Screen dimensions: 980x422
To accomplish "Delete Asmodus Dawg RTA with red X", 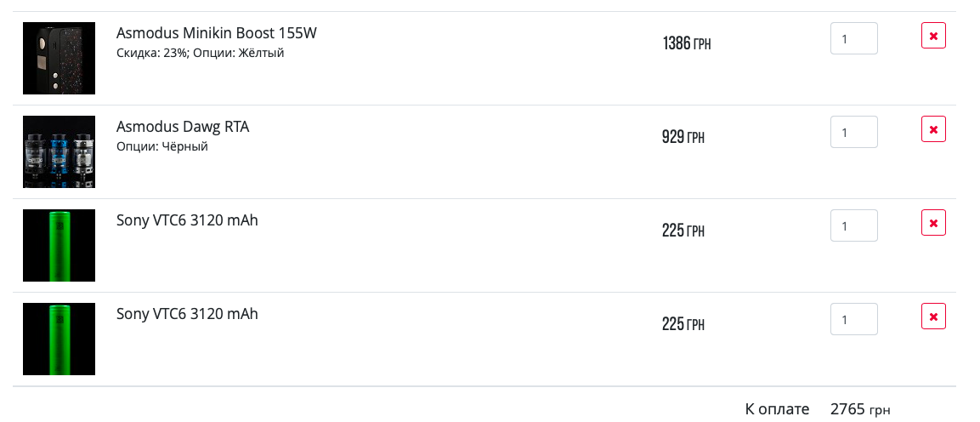I will (x=933, y=129).
